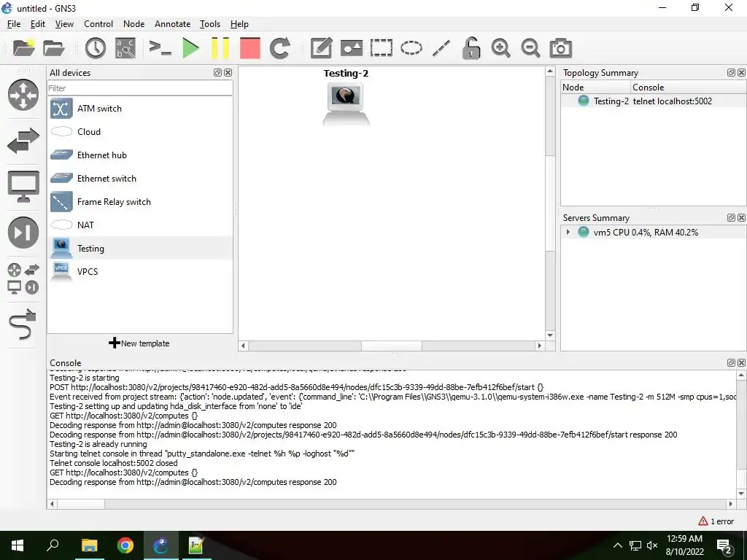Open the Annotate menu
Image resolution: width=747 pixels, height=560 pixels.
(x=172, y=24)
